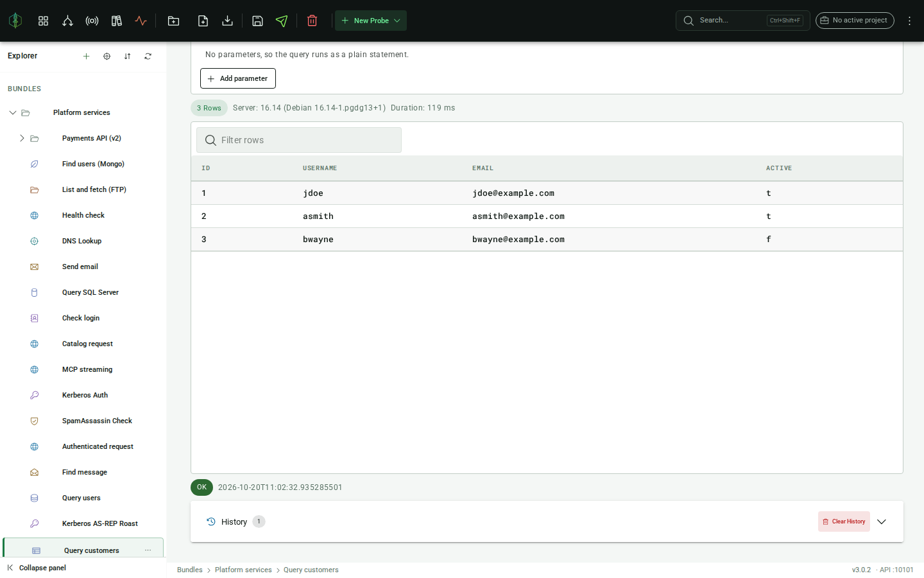Click the new folder icon
This screenshot has width=924, height=578.
(173, 21)
